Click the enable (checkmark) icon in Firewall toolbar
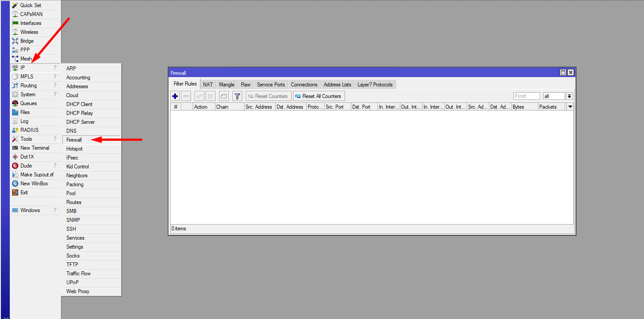The width and height of the screenshot is (644, 319). coord(199,96)
